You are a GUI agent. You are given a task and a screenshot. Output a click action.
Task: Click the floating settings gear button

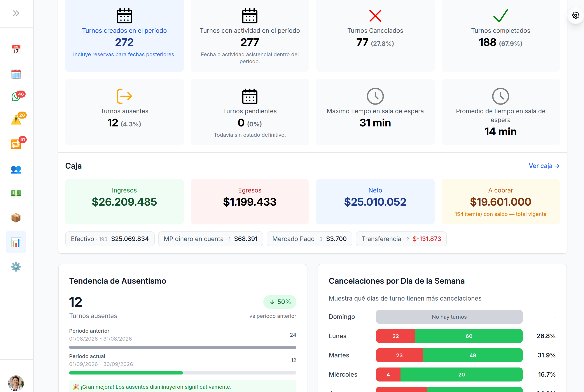tap(575, 16)
